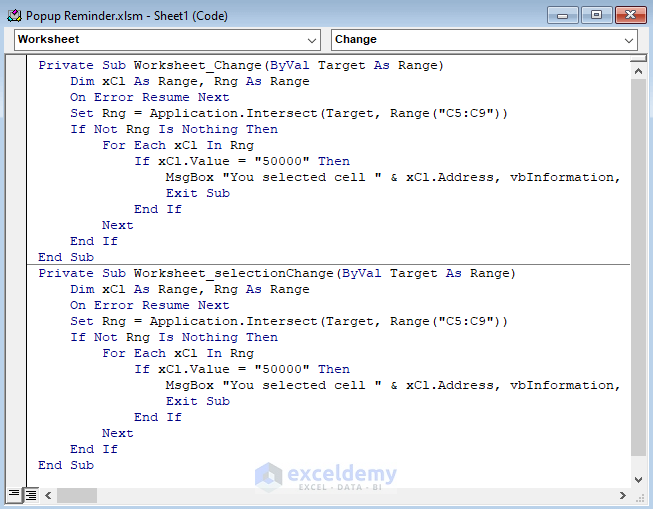Click the first 'Dim xCl As Range, Rng As Range' line

tap(189, 81)
